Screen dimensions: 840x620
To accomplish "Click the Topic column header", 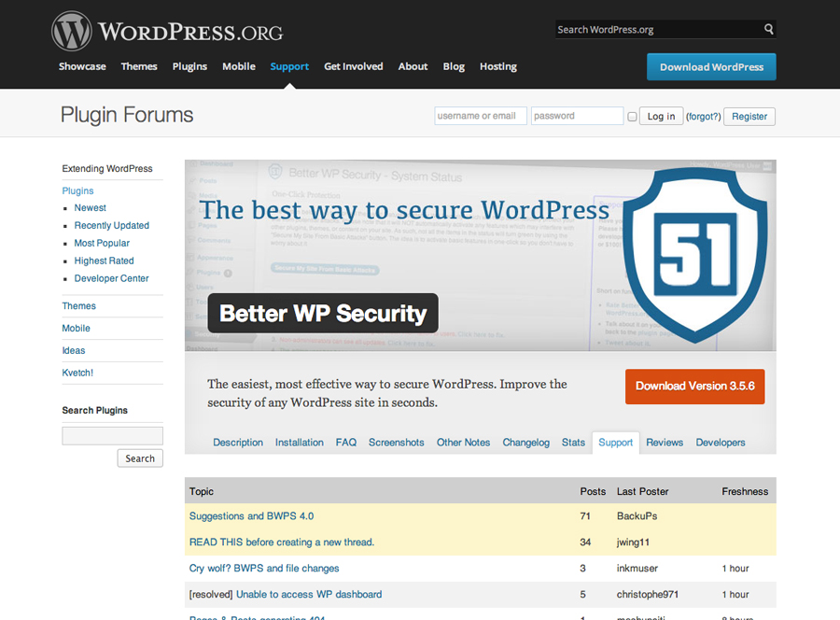I will 202,491.
